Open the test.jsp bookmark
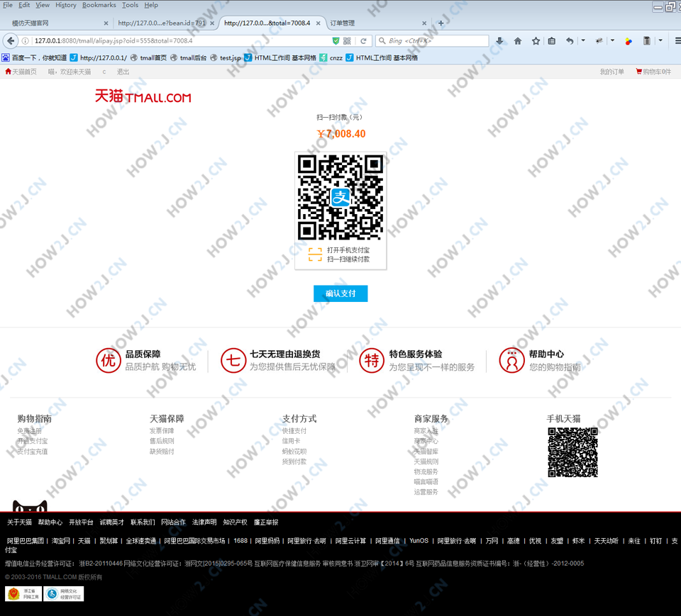 point(226,57)
